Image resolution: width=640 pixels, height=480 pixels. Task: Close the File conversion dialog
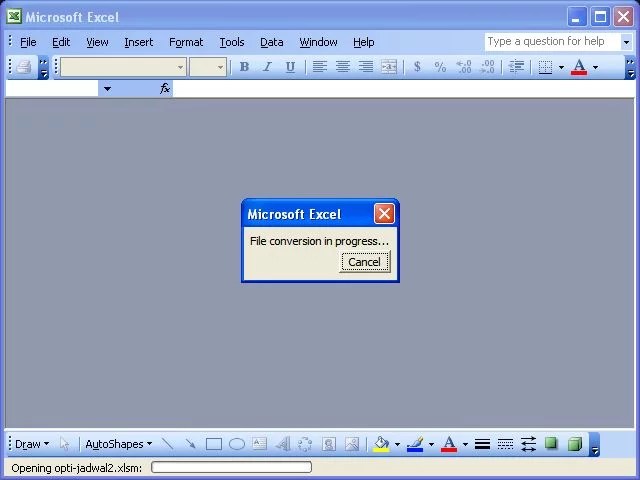[x=384, y=213]
